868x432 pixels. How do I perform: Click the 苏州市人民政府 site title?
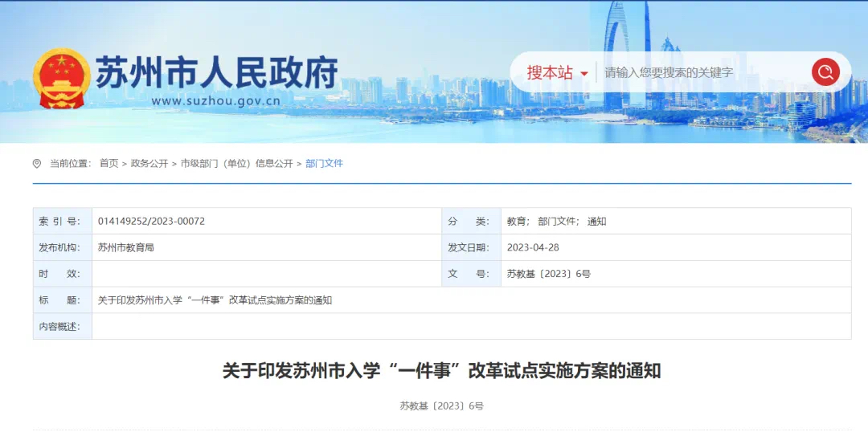pos(217,73)
